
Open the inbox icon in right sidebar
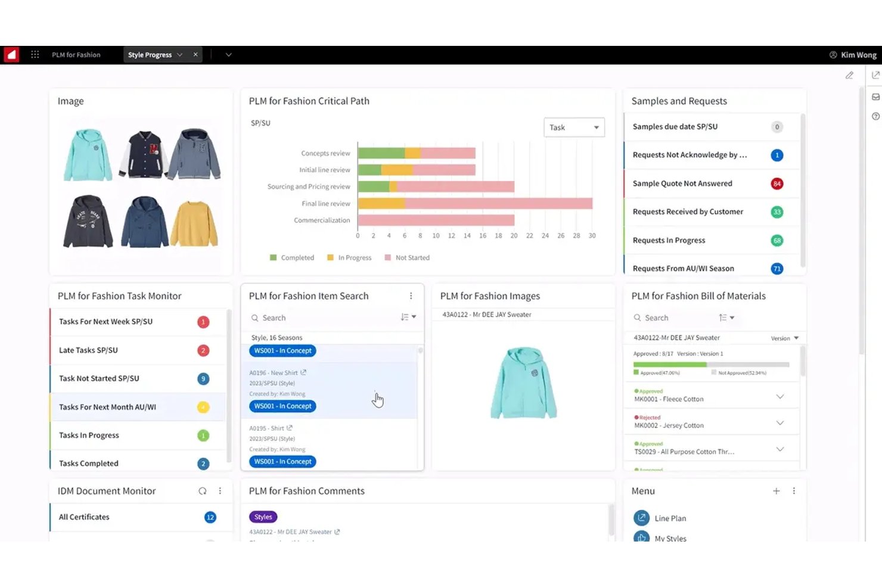[x=875, y=97]
